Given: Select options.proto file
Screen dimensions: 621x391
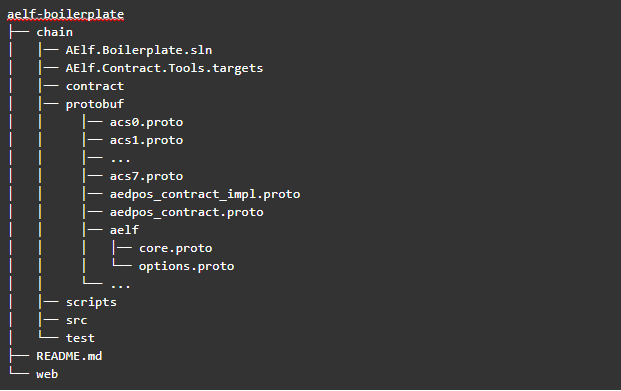Looking at the screenshot, I should click(x=187, y=266).
